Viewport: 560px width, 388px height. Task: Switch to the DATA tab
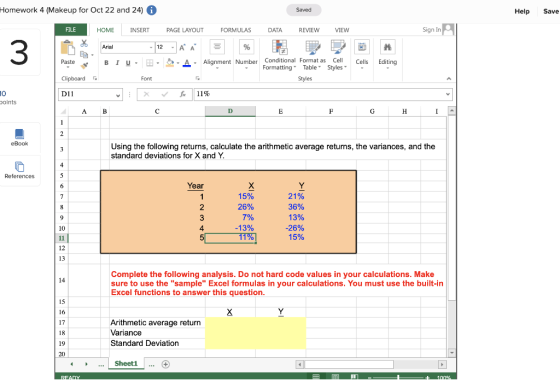tap(275, 30)
